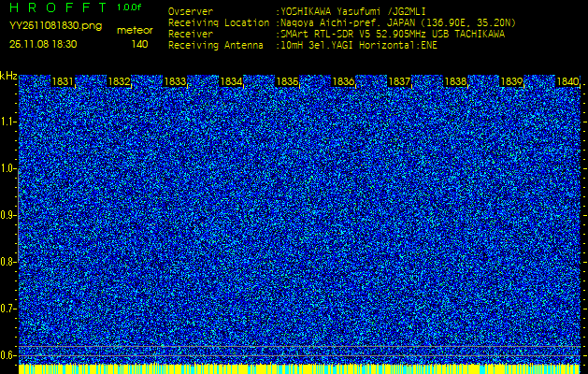Click the 1833 time marker
The height and width of the screenshot is (374, 588).
pyautogui.click(x=175, y=81)
